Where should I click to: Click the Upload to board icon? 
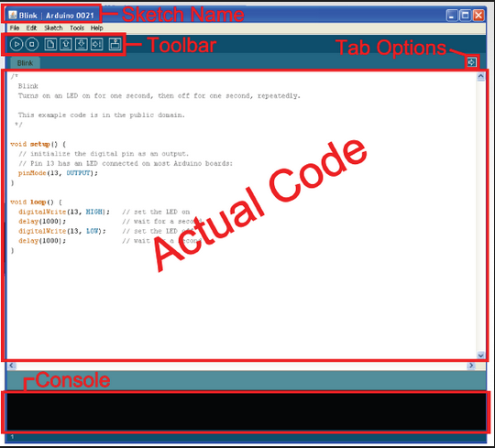(x=96, y=44)
